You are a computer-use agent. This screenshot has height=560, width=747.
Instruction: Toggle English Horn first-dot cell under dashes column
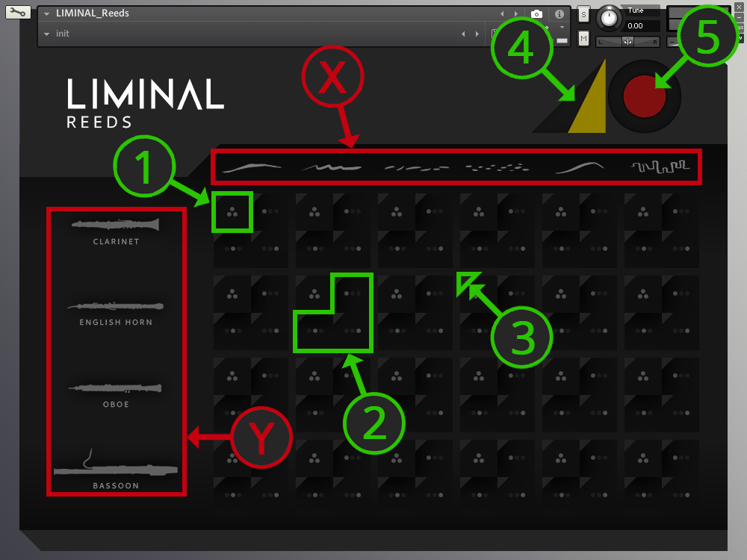click(435, 293)
